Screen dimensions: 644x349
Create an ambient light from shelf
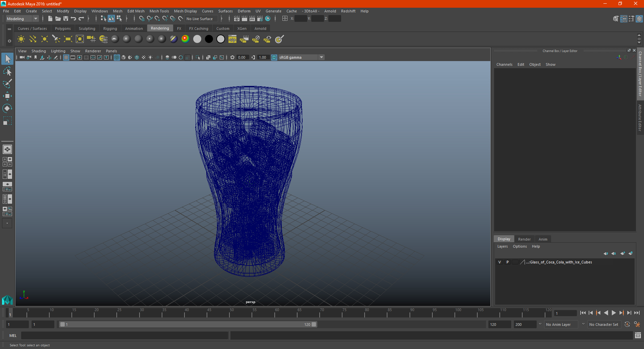click(21, 39)
